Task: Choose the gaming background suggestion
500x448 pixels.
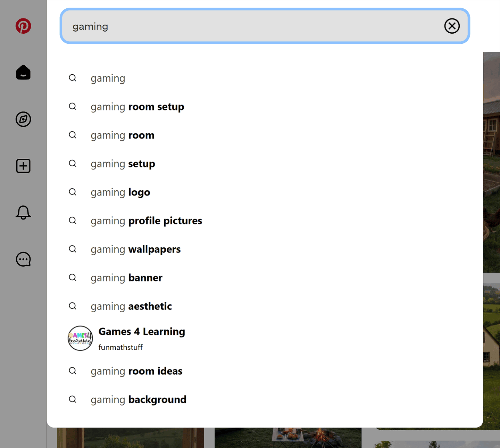Action: point(139,399)
